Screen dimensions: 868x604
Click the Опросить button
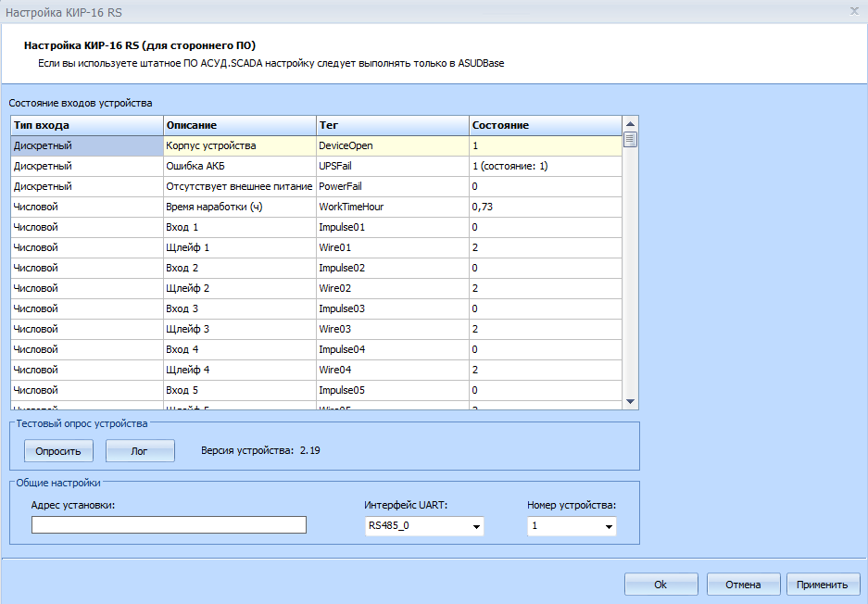pyautogui.click(x=58, y=451)
